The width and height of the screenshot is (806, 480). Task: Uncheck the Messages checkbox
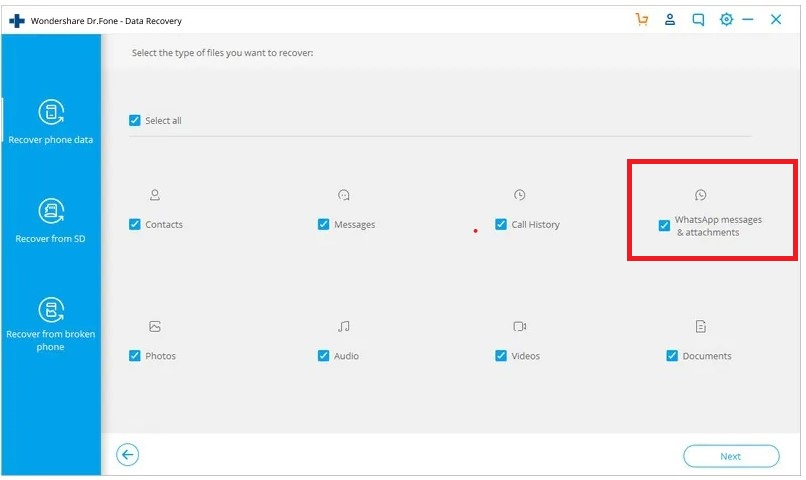[323, 224]
